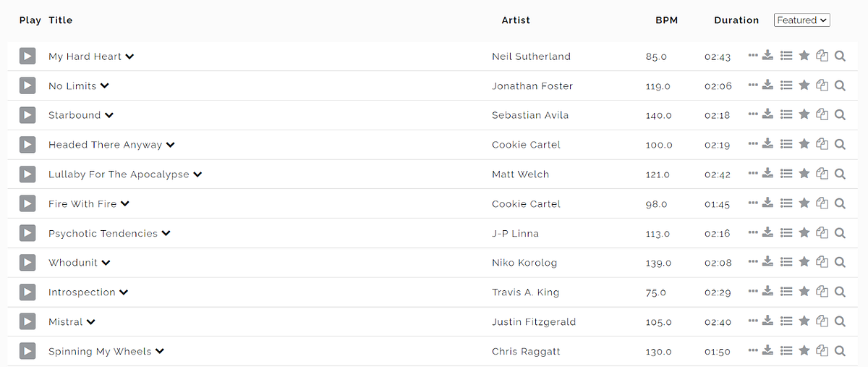
Task: Search similar to Spinning My Wheels
Action: point(840,351)
